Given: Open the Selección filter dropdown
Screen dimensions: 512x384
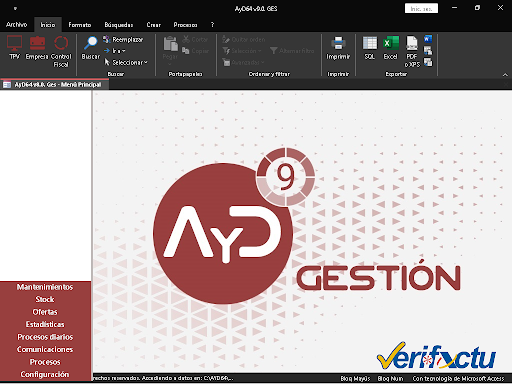Looking at the screenshot, I should [x=242, y=51].
